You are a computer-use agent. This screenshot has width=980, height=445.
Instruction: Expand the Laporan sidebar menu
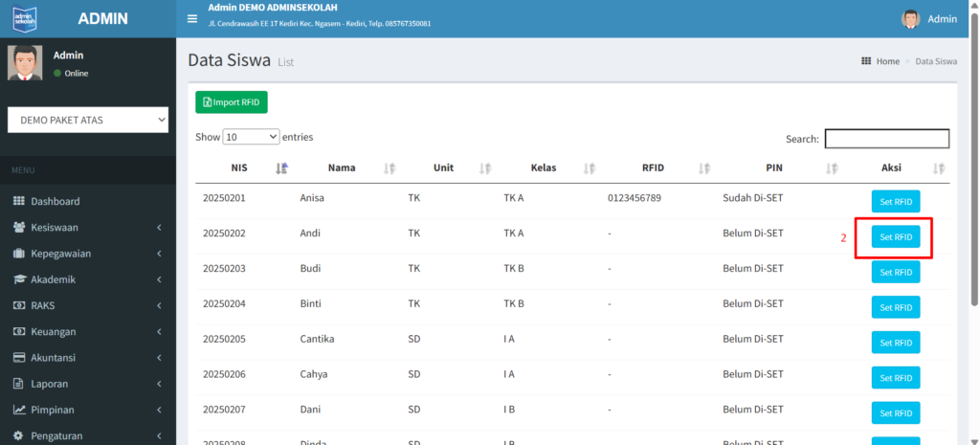pos(86,384)
